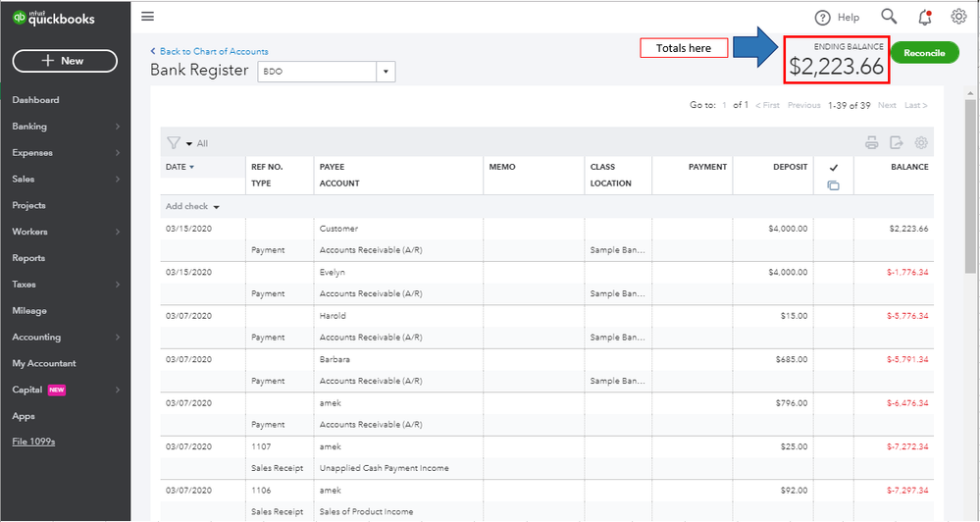This screenshot has height=522, width=980.
Task: Click the filter funnel icon
Action: [174, 143]
